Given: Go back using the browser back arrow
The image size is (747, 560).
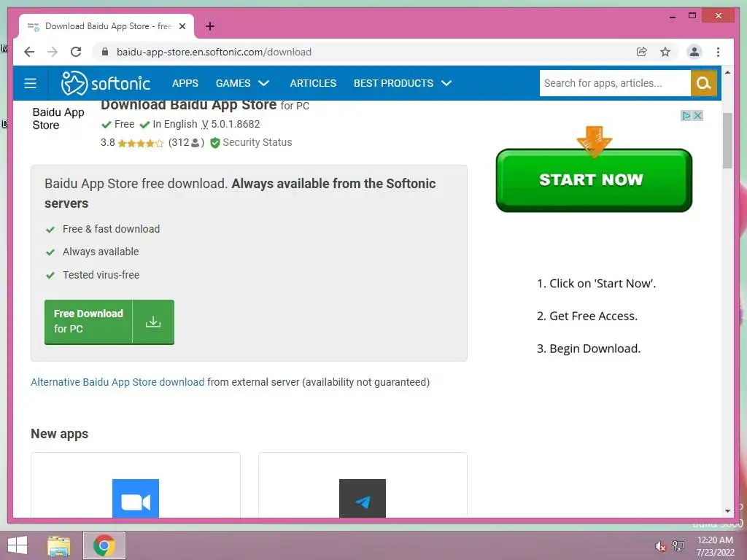Looking at the screenshot, I should click(29, 52).
